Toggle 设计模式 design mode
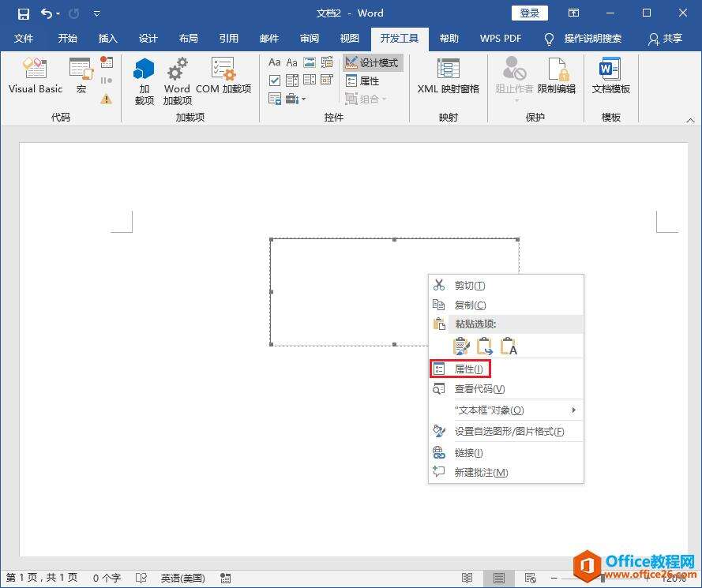The width and height of the screenshot is (702, 588). click(x=373, y=62)
